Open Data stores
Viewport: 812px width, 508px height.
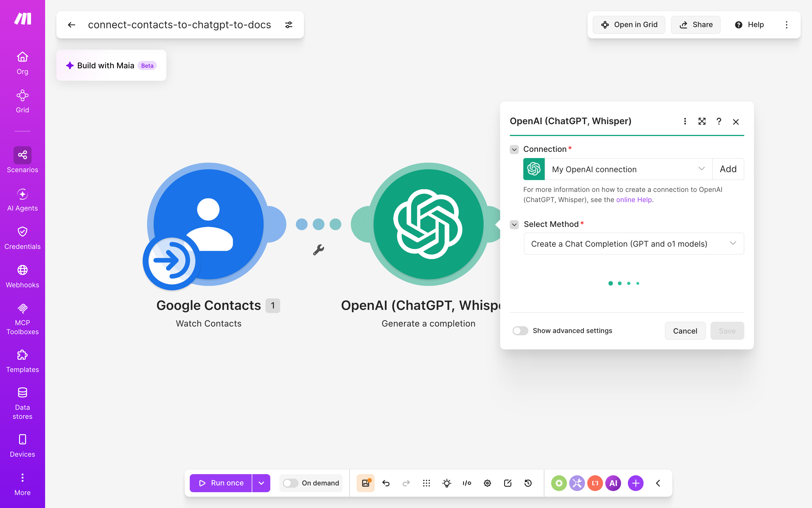[x=23, y=404]
